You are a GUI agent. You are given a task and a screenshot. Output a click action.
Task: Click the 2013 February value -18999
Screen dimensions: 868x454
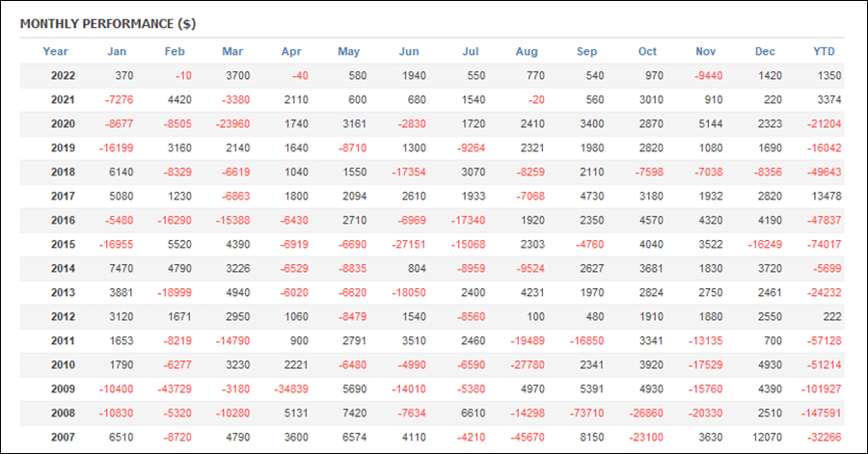coord(175,292)
